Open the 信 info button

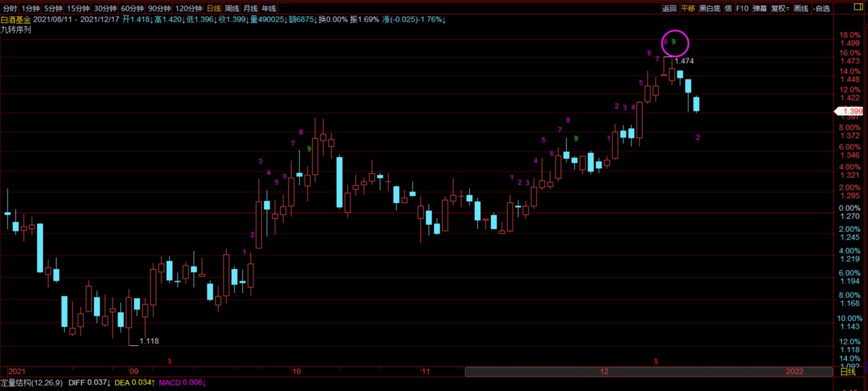(x=728, y=9)
